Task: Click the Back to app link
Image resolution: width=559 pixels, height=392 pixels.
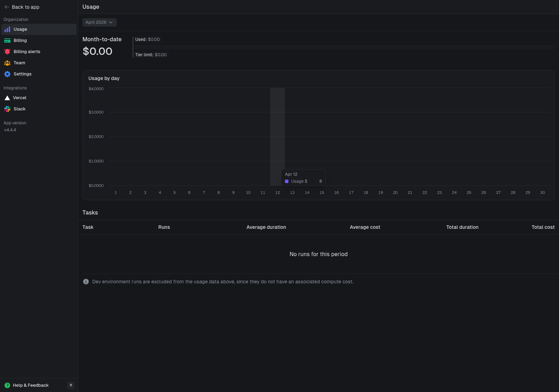Action: point(26,7)
